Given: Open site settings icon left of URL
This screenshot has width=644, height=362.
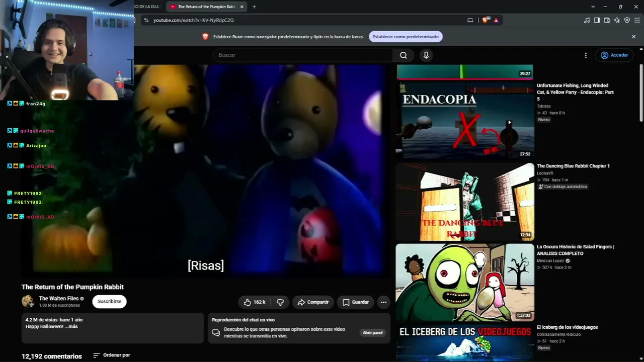Looking at the screenshot, I should (146, 20).
